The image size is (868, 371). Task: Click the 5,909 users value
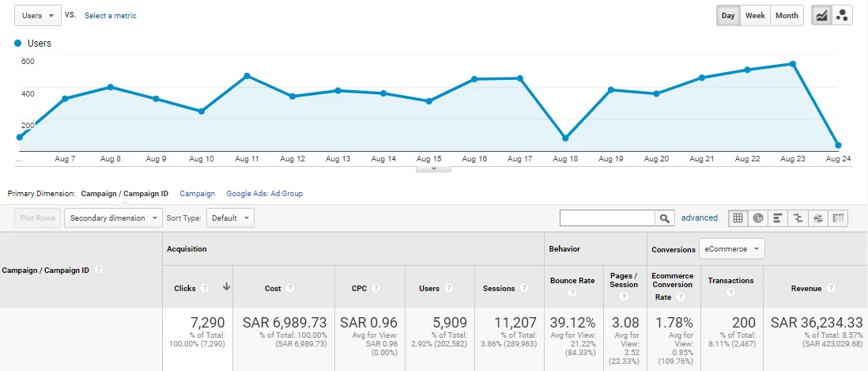click(448, 322)
